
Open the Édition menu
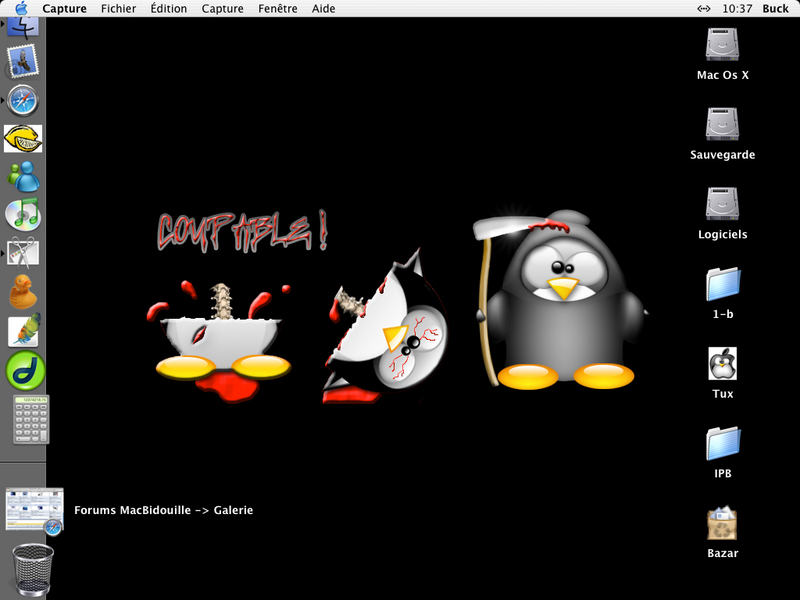pyautogui.click(x=168, y=9)
